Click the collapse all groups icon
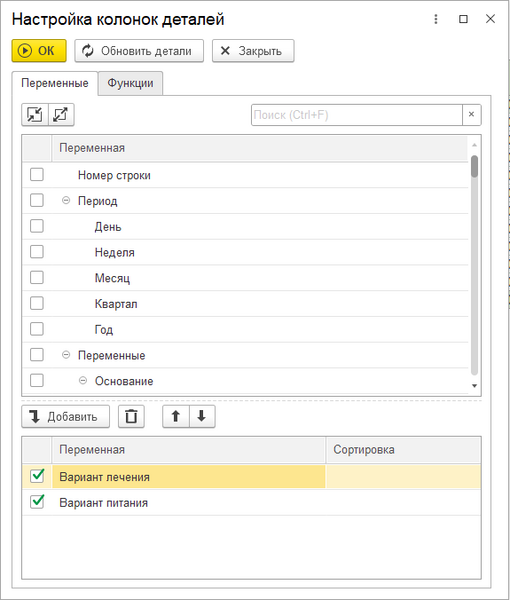 (x=35, y=114)
